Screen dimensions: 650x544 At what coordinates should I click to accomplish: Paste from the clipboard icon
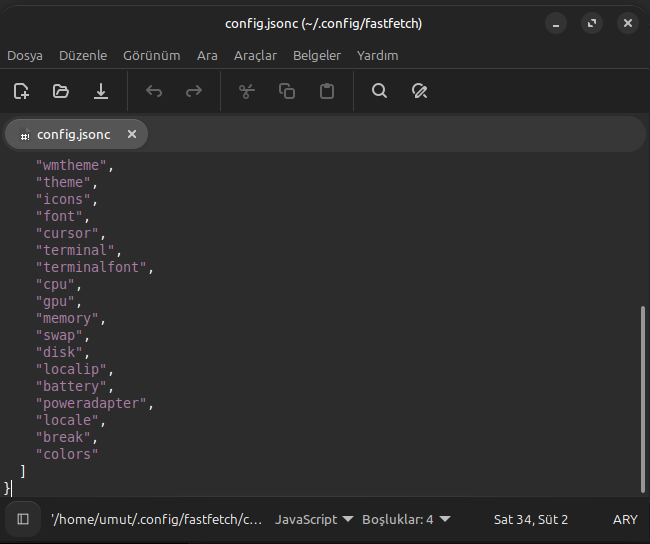pyautogui.click(x=327, y=91)
